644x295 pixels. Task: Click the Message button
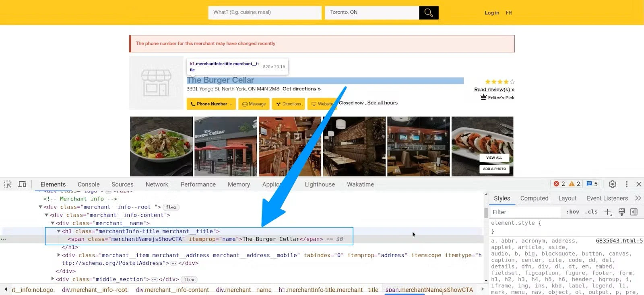coord(254,104)
